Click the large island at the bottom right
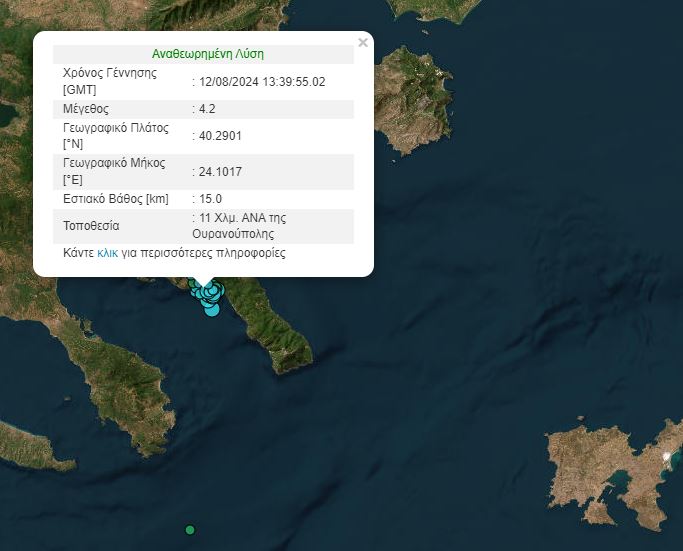 click(x=610, y=470)
